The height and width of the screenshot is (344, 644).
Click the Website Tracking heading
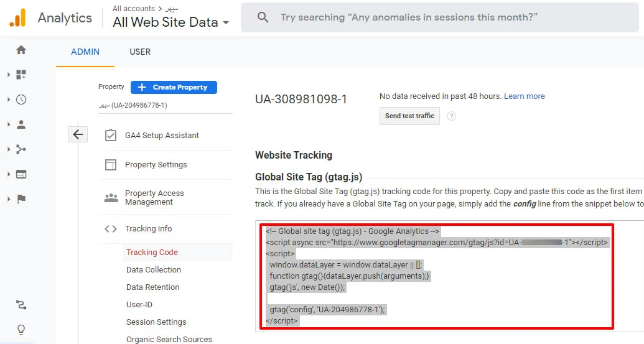coord(294,155)
